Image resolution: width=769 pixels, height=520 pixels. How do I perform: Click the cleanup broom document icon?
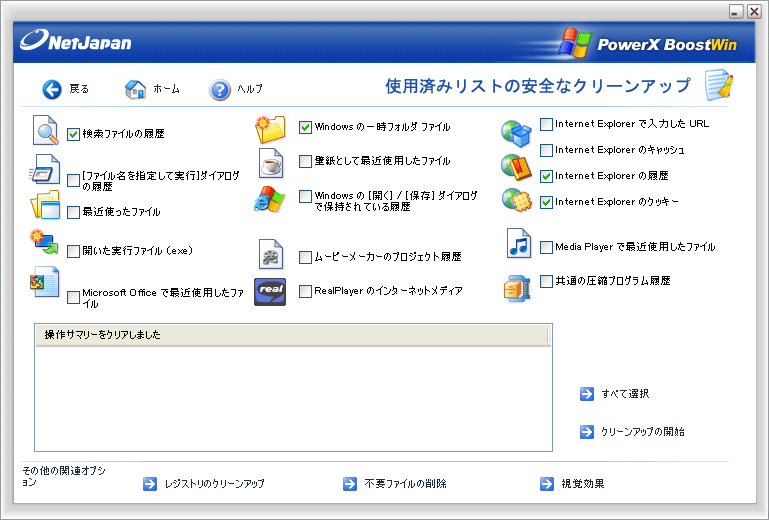pyautogui.click(x=719, y=85)
